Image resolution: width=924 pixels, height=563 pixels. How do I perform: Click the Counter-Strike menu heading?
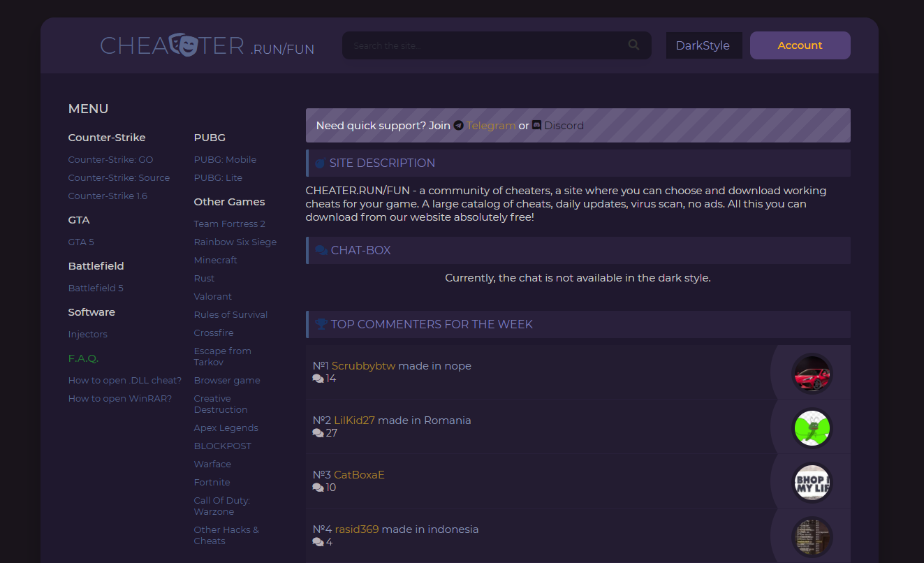pyautogui.click(x=107, y=138)
